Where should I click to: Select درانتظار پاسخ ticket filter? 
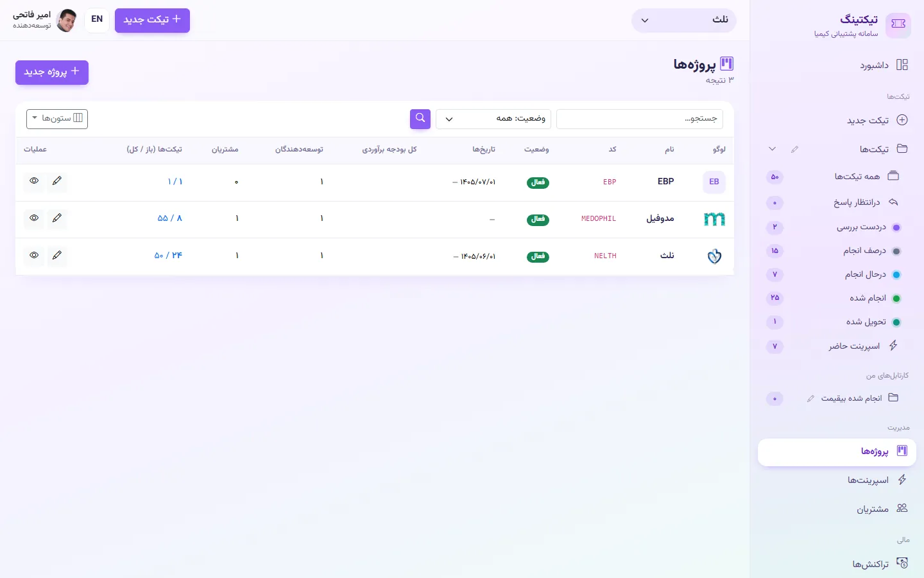tap(866, 202)
